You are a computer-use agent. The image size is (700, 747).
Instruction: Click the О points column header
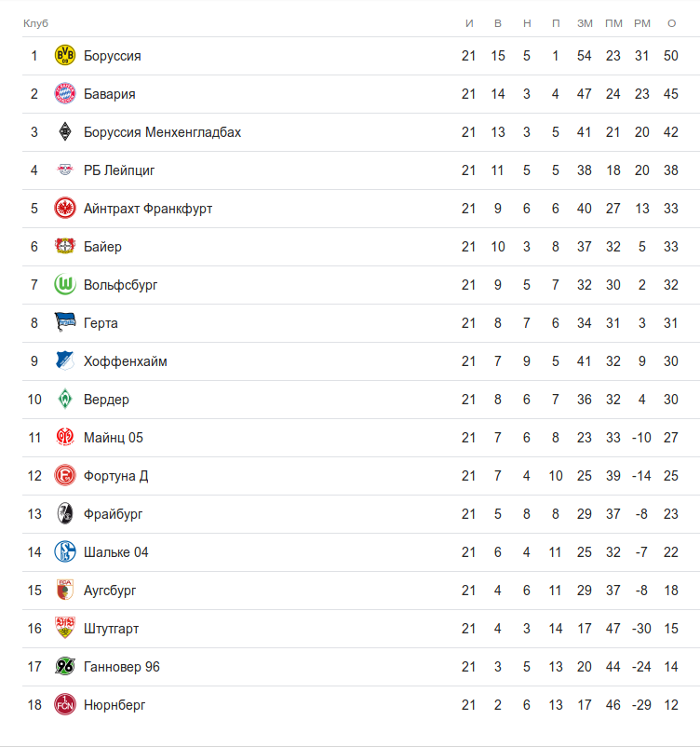point(671,22)
